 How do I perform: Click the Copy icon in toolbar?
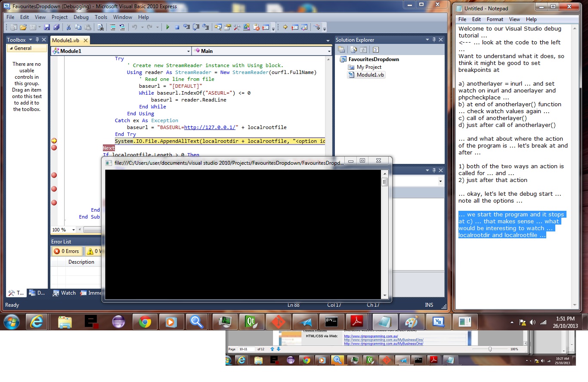[x=78, y=27]
